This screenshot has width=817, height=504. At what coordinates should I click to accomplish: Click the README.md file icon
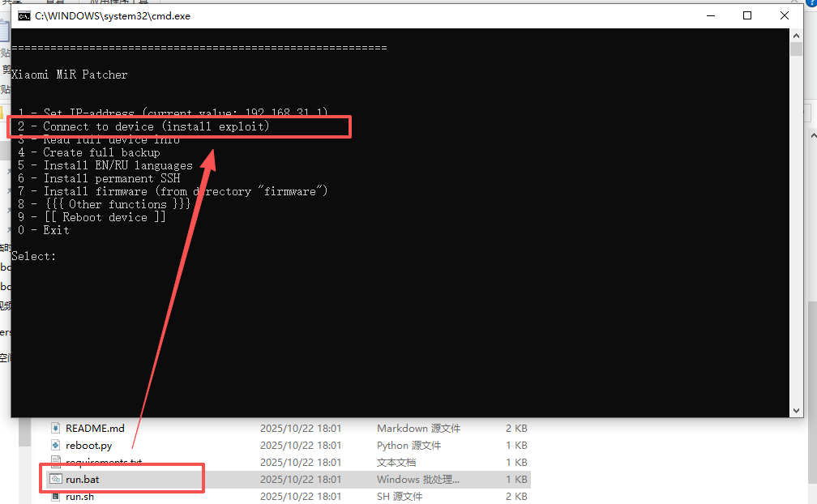coord(55,428)
